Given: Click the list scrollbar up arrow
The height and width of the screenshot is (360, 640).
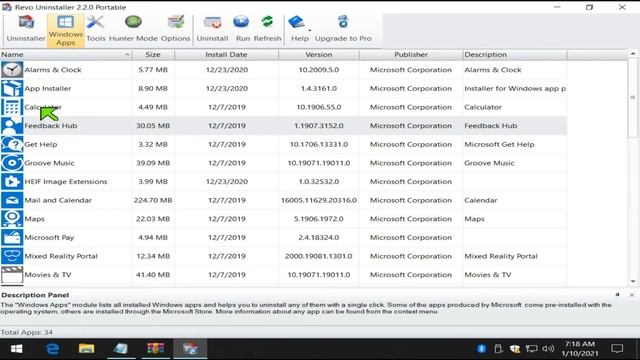Looking at the screenshot, I should [x=633, y=54].
